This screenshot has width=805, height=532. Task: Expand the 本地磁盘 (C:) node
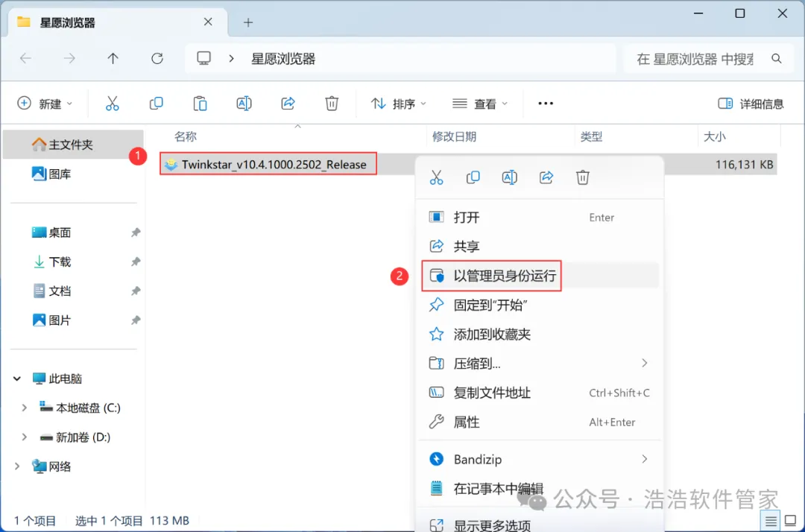(x=24, y=408)
